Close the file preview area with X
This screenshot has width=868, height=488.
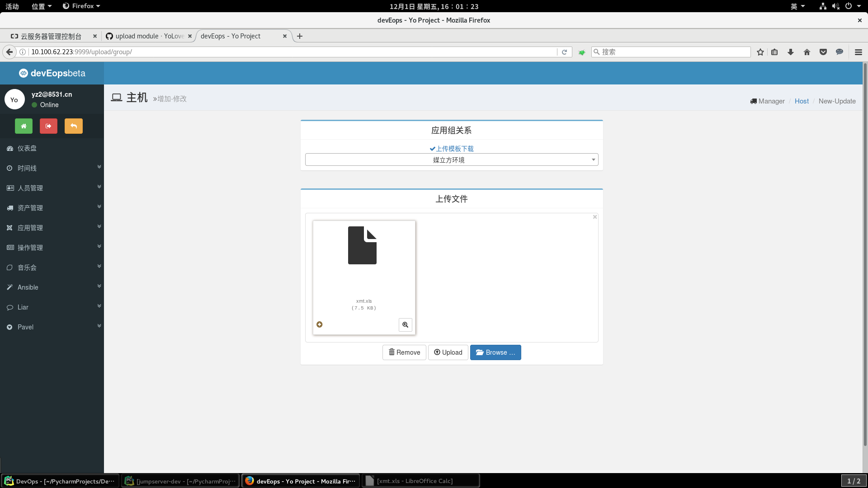(x=595, y=217)
